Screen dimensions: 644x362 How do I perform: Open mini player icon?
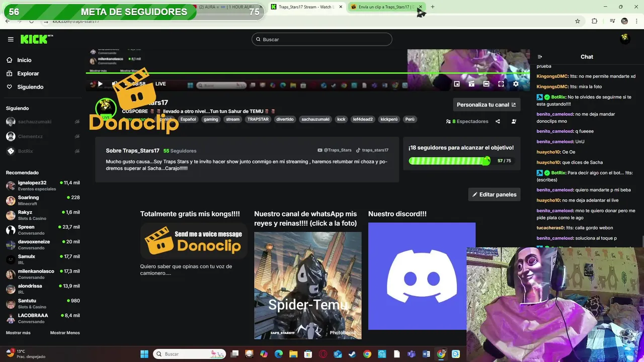tap(457, 84)
